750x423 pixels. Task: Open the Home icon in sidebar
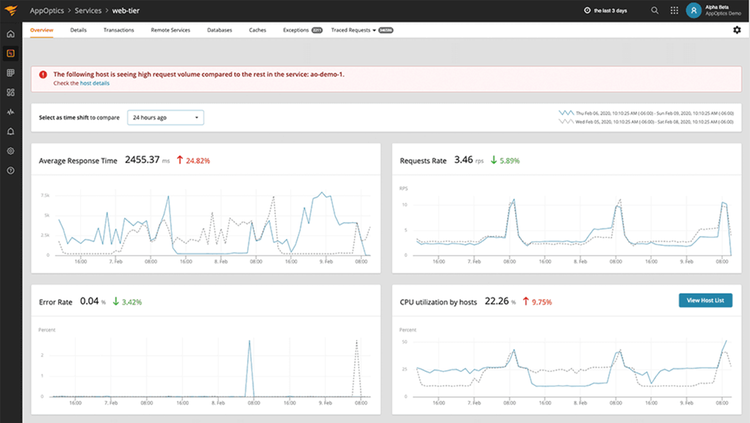(x=11, y=34)
